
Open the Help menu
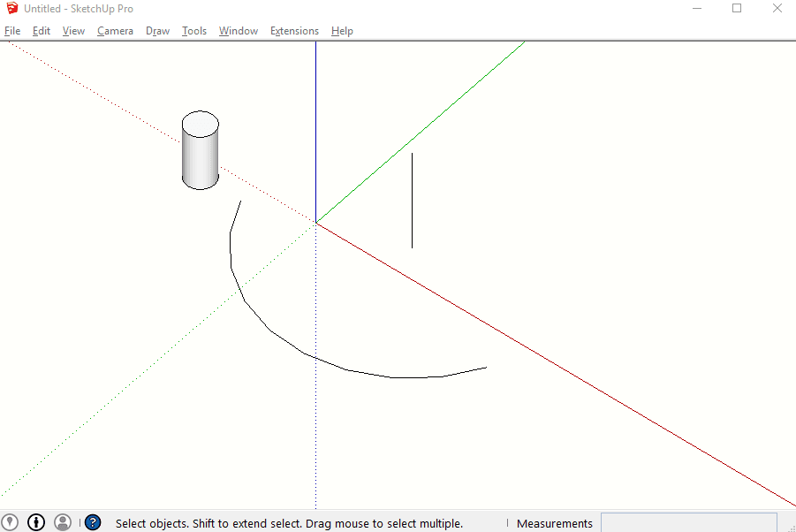tap(342, 31)
